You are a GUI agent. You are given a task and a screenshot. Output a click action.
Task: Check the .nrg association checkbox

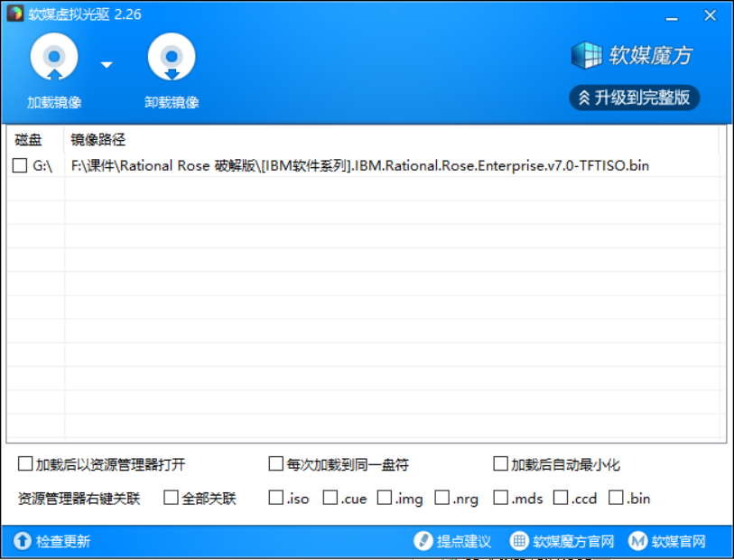point(441,498)
